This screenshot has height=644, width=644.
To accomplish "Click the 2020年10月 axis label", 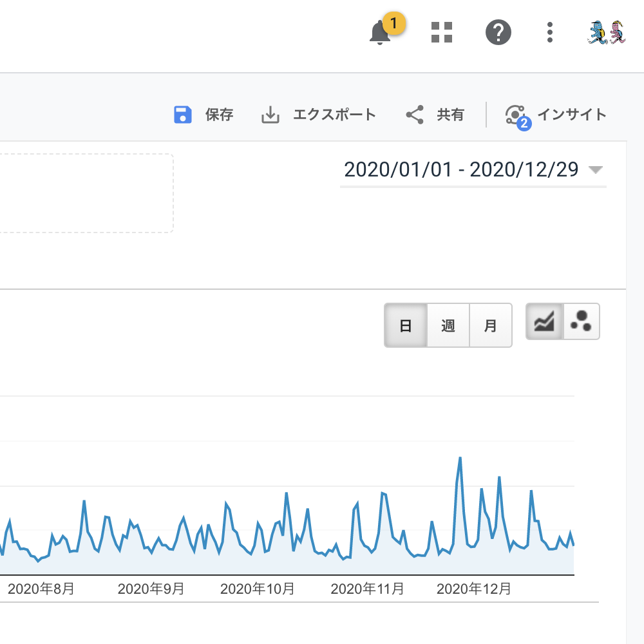I will coord(258,589).
